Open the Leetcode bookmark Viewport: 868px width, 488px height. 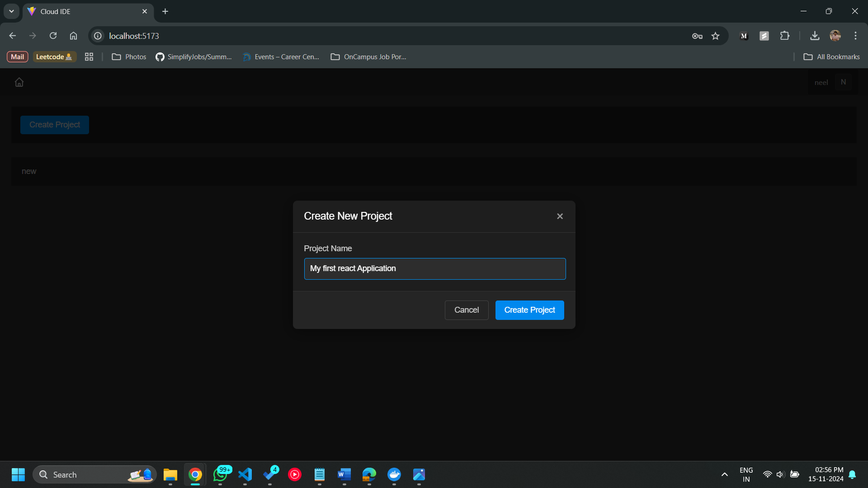(54, 56)
